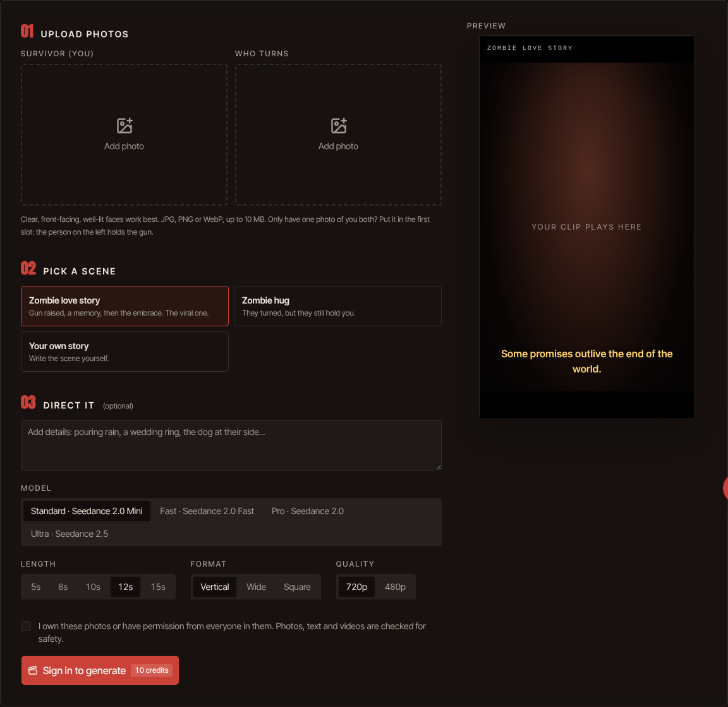Click the Upload Photos heading

(x=85, y=34)
